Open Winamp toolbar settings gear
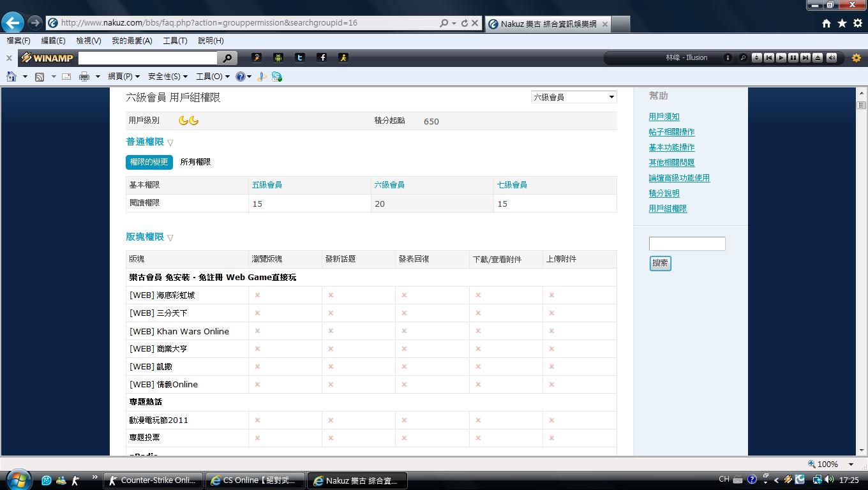The width and height of the screenshot is (868, 490). pos(857,58)
